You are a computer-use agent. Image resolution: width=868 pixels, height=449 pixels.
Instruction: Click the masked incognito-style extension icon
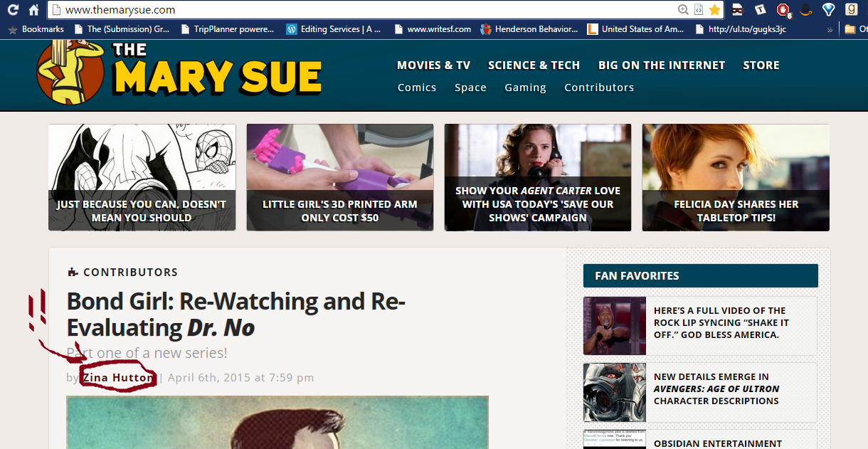tap(738, 10)
